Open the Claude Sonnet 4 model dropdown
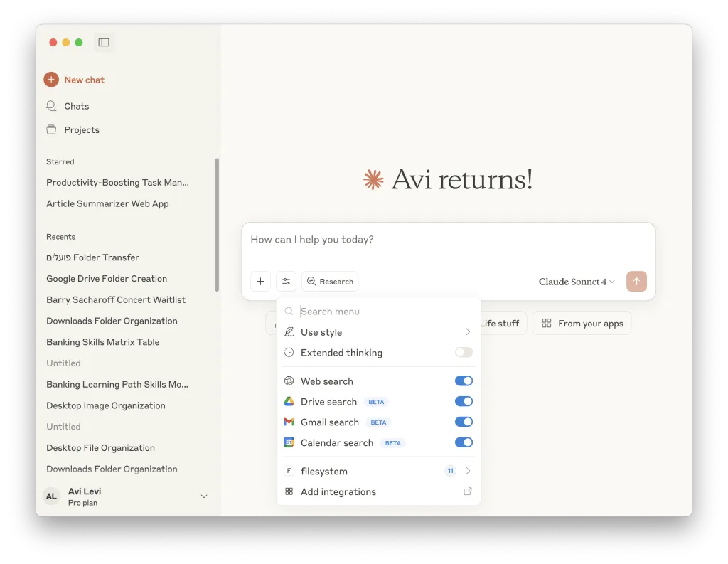The height and width of the screenshot is (564, 728). coord(576,282)
